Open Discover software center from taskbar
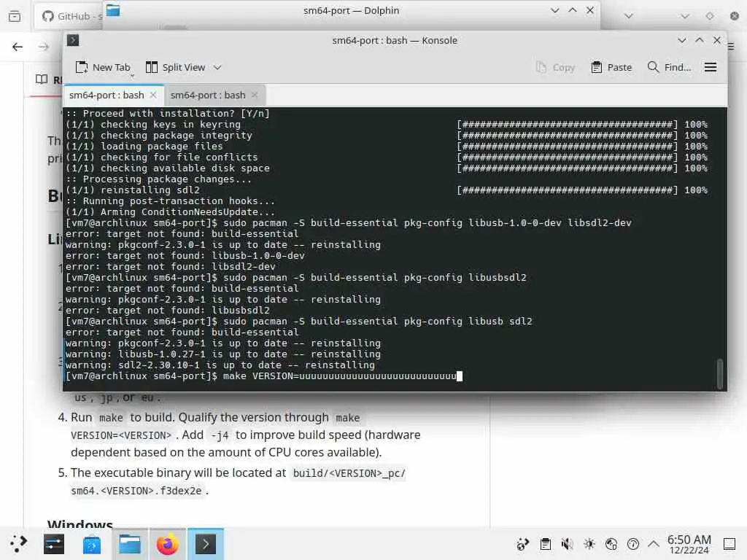 pyautogui.click(x=91, y=544)
